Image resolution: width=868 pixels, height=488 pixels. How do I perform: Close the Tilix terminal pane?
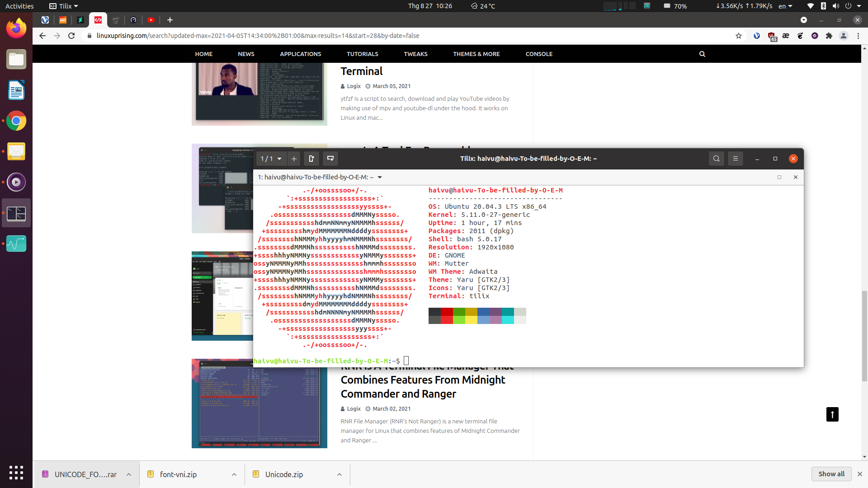(x=796, y=177)
